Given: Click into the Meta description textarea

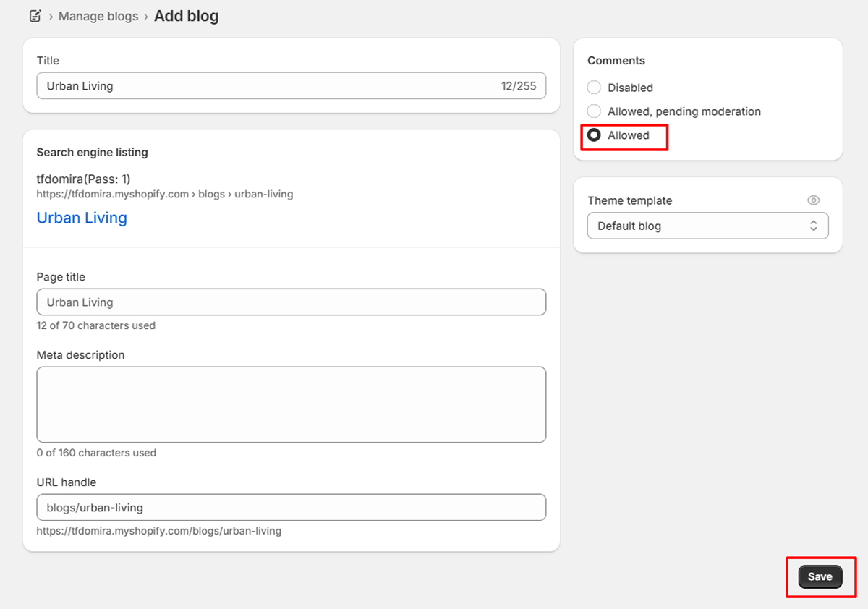Looking at the screenshot, I should tap(292, 404).
